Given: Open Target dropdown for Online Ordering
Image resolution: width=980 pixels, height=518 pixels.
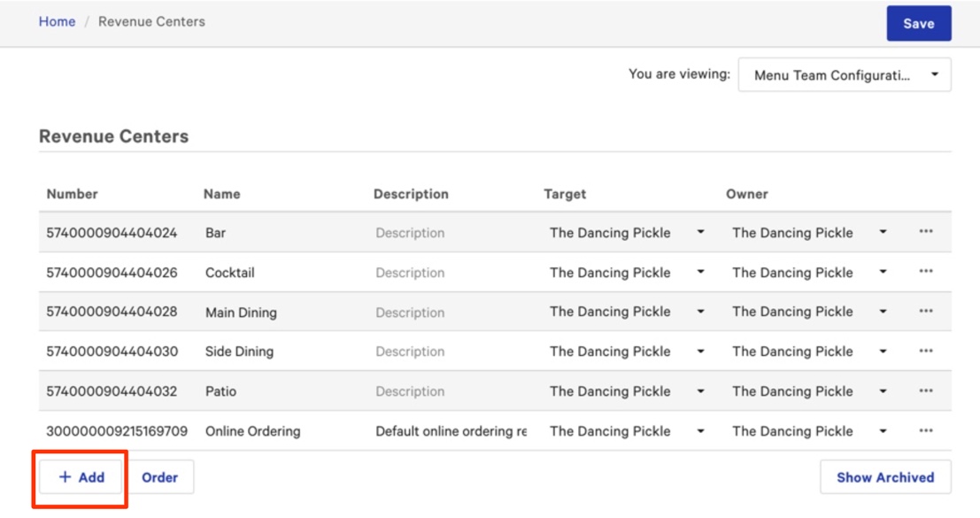Looking at the screenshot, I should pyautogui.click(x=627, y=431).
